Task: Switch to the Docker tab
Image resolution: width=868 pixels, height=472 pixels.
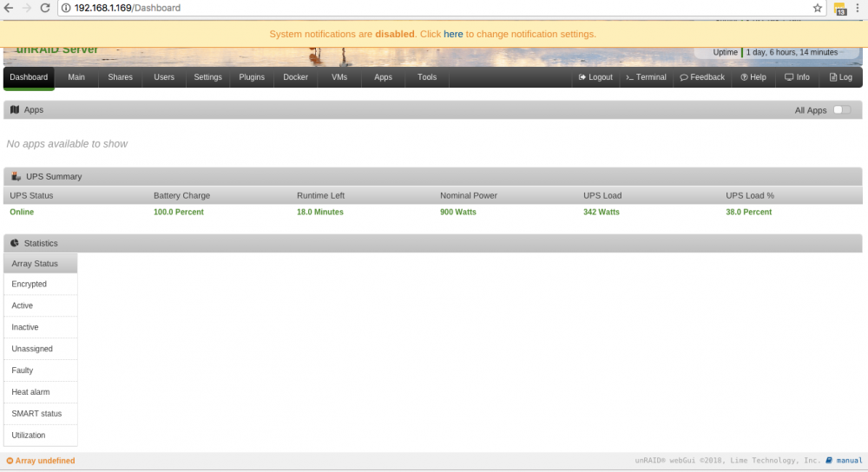Action: [296, 77]
